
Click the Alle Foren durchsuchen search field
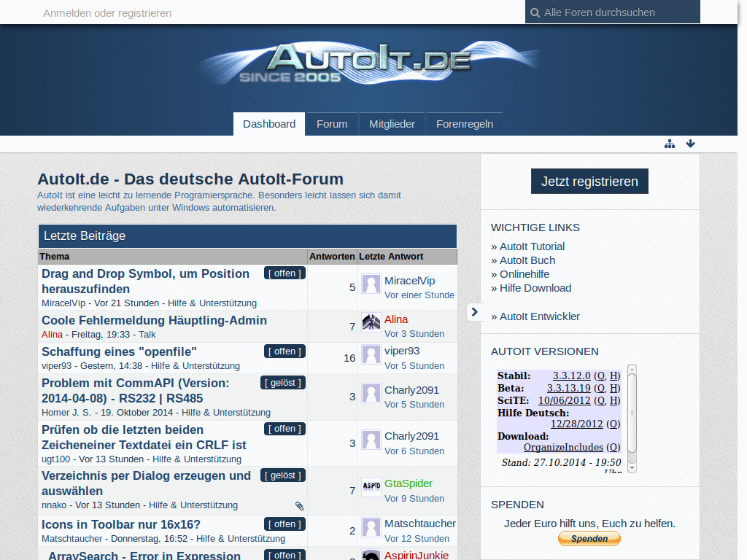click(620, 12)
